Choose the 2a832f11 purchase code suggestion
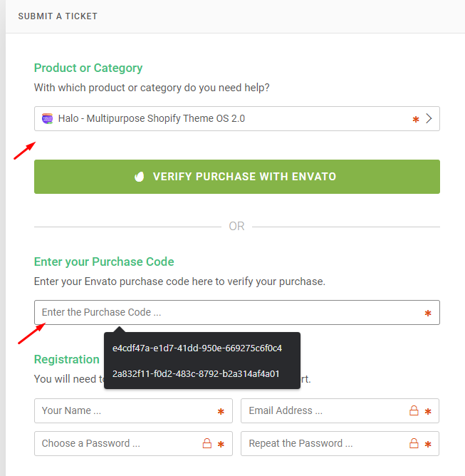This screenshot has width=465, height=476. click(196, 374)
